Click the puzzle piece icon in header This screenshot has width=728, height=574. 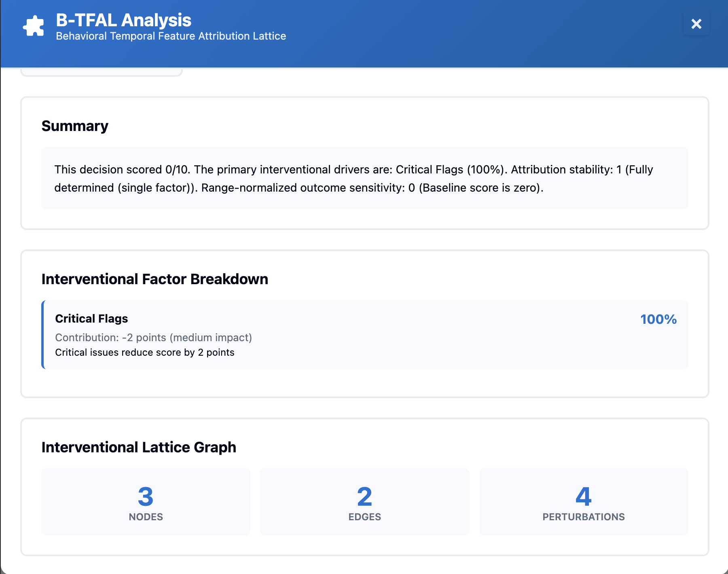click(34, 27)
